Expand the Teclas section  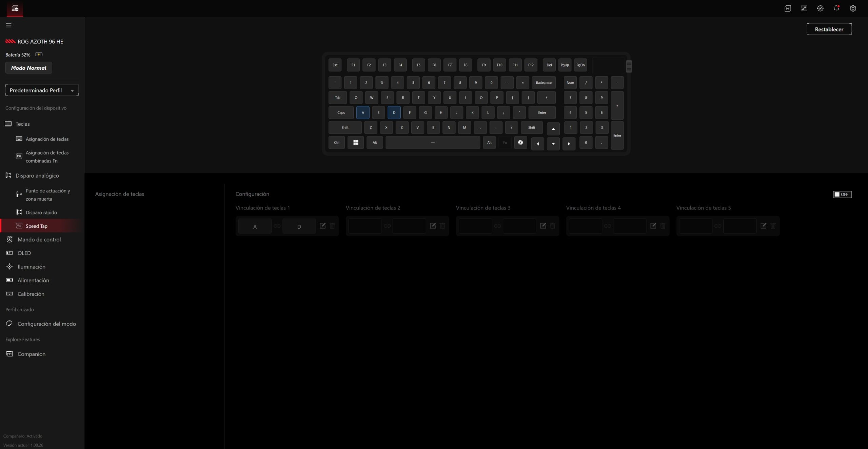point(22,124)
